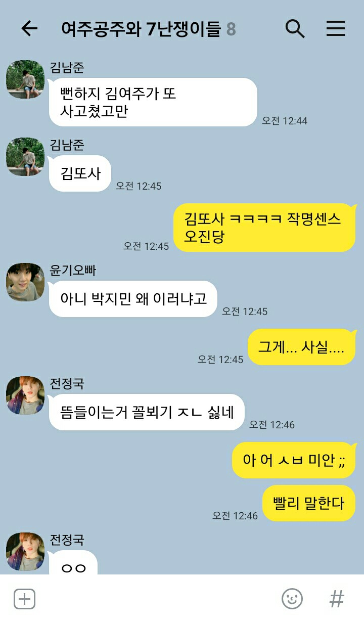Select message 아니 박지민 왜 이러냐고

pos(133,299)
